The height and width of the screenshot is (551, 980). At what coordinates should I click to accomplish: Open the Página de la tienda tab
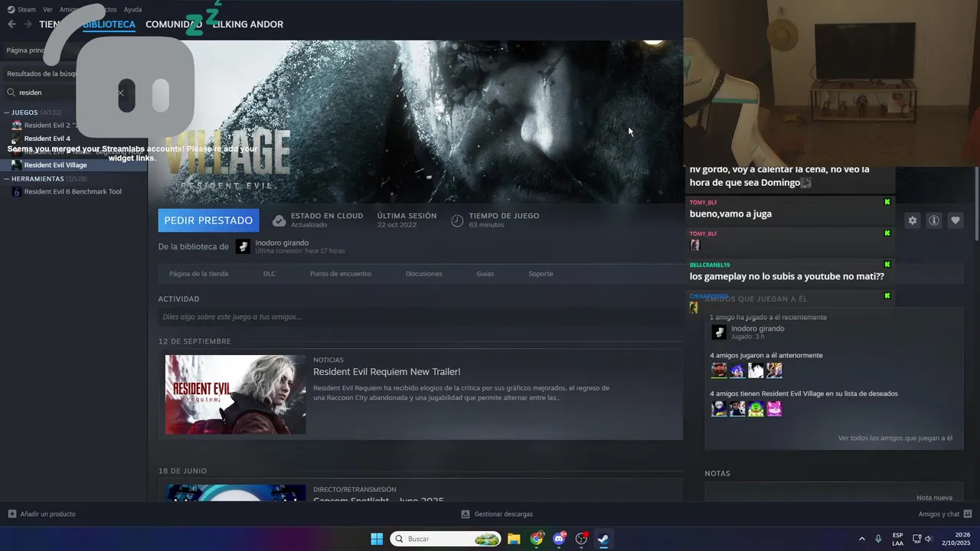click(198, 274)
